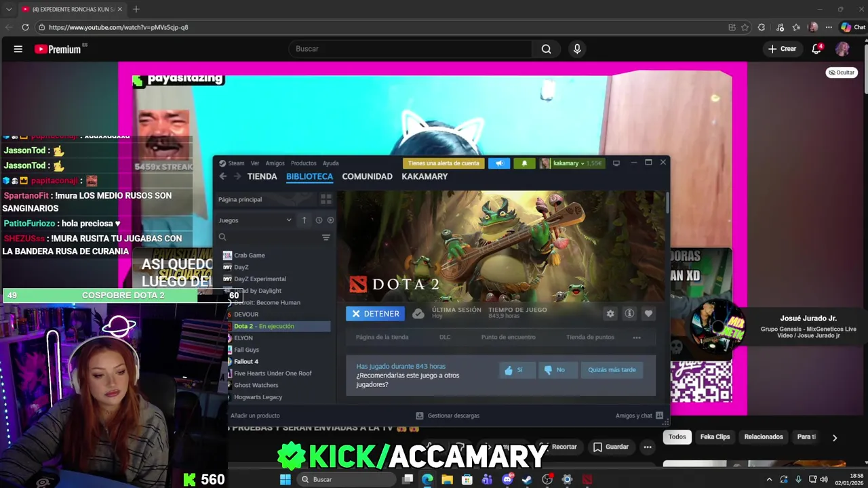868x488 pixels.
Task: Switch to the TIENDA tab in Steam
Action: tap(262, 176)
